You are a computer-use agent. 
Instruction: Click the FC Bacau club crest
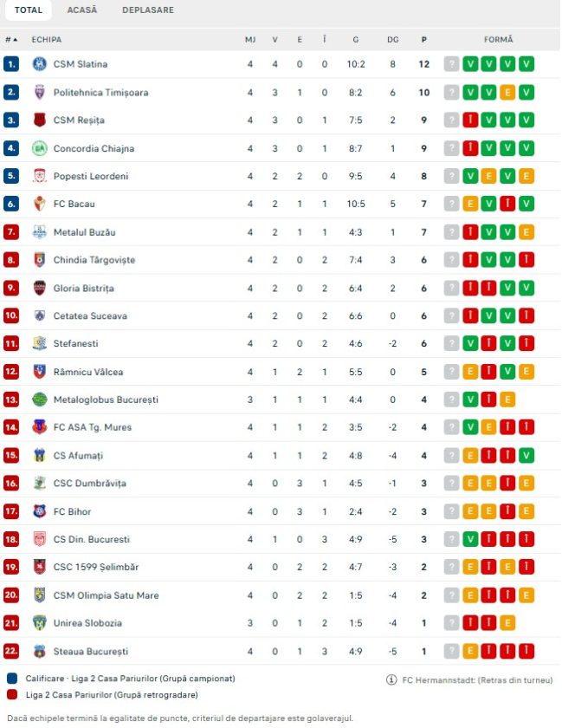[40, 204]
